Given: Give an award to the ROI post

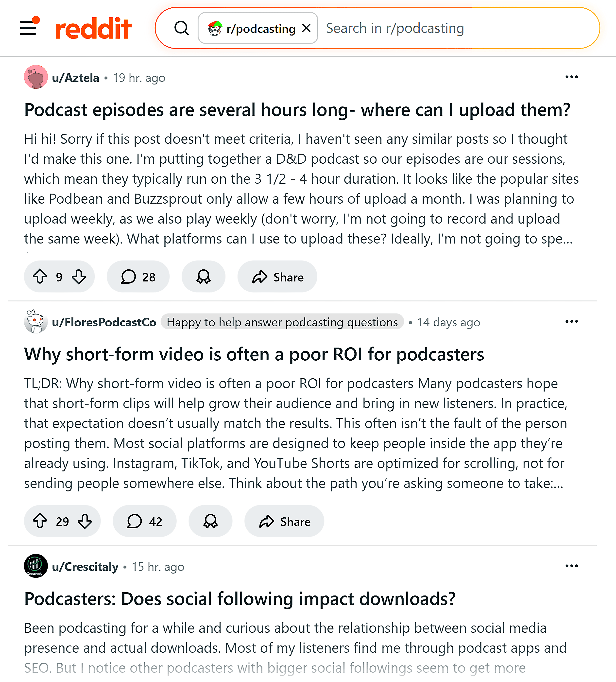Looking at the screenshot, I should (x=210, y=521).
